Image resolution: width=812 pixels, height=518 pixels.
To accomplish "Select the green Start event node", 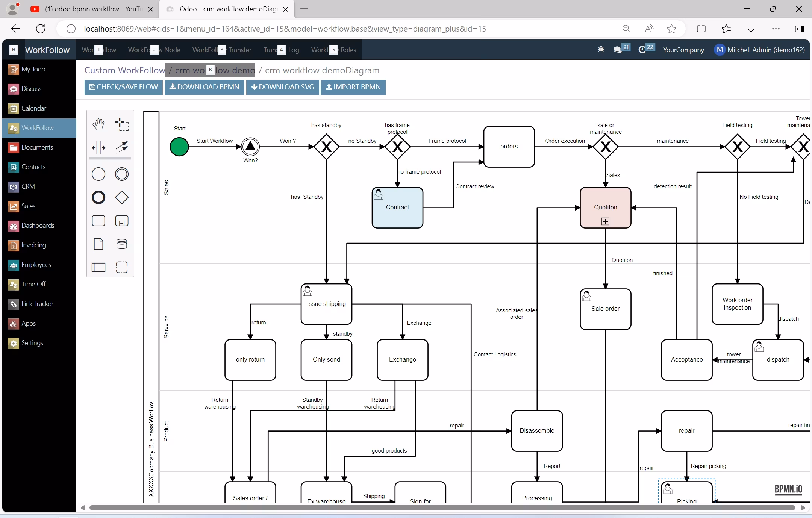I will point(179,147).
